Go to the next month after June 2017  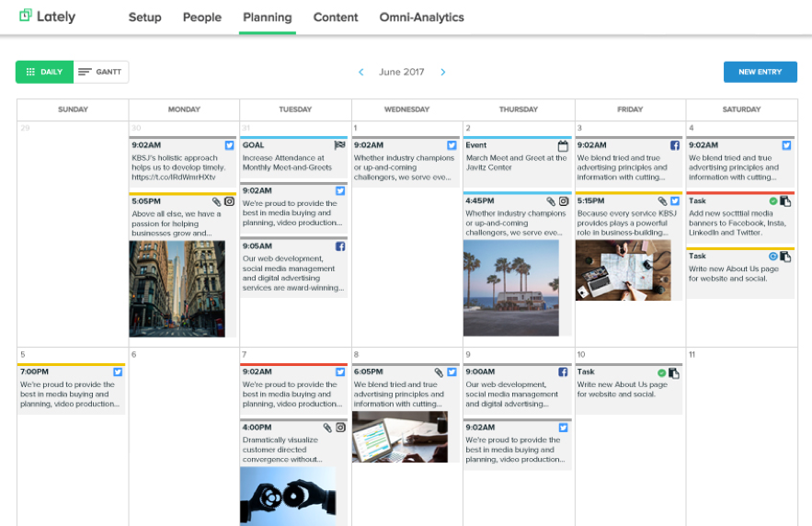(x=442, y=72)
